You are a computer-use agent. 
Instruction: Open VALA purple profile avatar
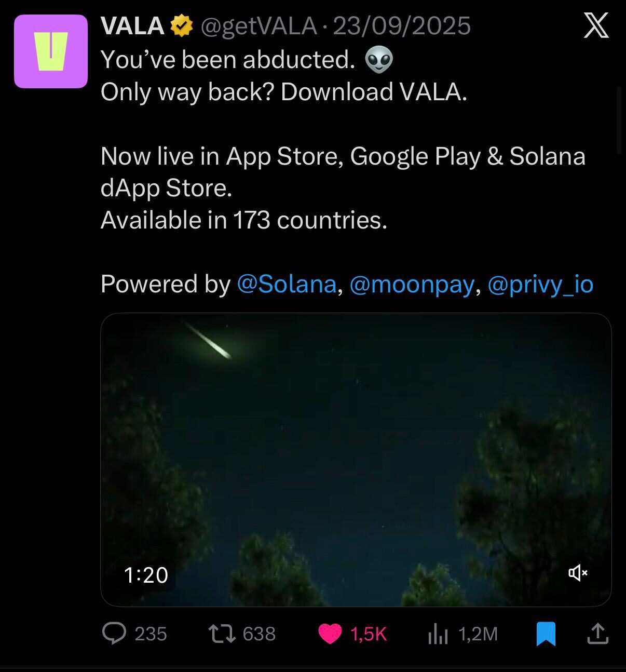(51, 51)
